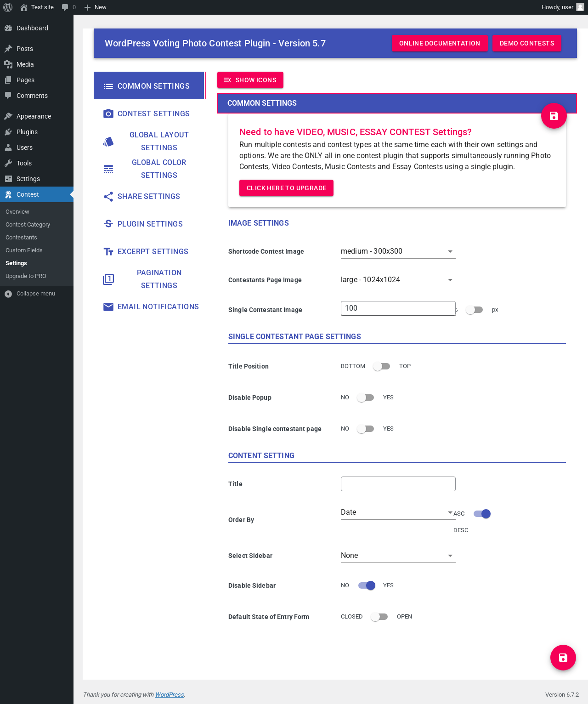Image resolution: width=588 pixels, height=704 pixels.
Task: Open the Contestants Page Image dropdown
Action: click(x=398, y=280)
